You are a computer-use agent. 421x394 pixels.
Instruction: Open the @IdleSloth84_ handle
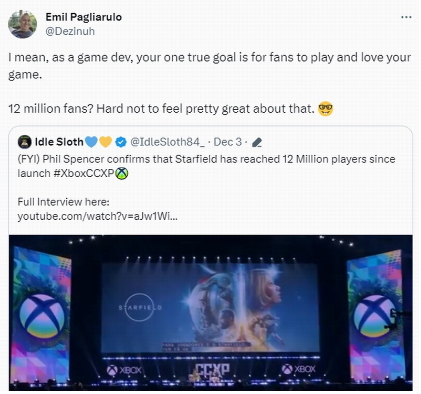point(167,142)
